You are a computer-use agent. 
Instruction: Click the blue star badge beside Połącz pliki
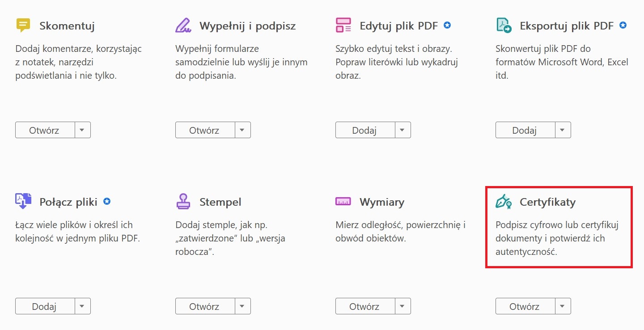(107, 201)
